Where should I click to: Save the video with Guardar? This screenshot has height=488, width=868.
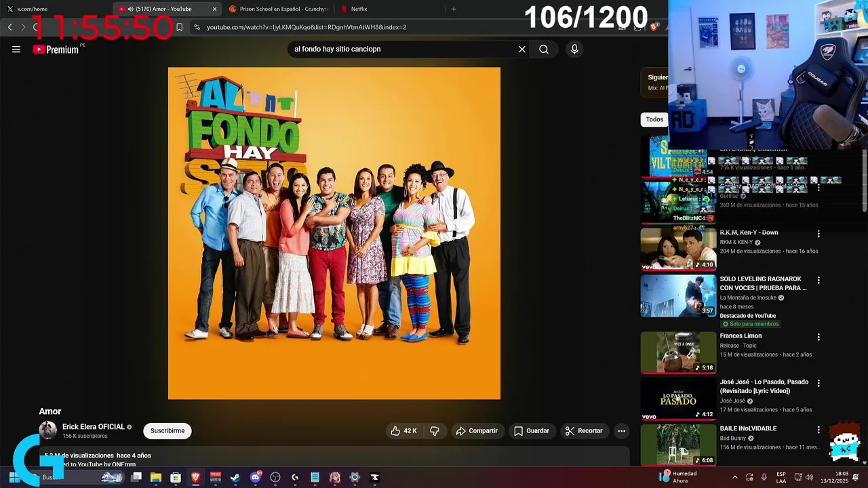pyautogui.click(x=532, y=431)
